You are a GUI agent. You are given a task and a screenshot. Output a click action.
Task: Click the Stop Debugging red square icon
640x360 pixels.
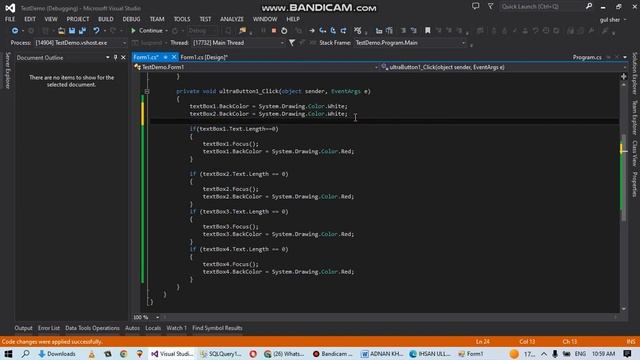tap(274, 31)
